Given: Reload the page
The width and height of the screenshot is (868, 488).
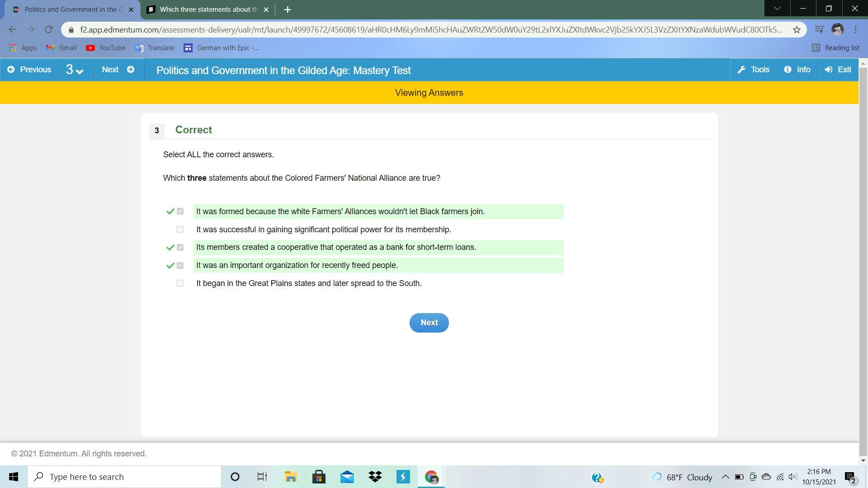Looking at the screenshot, I should [49, 30].
